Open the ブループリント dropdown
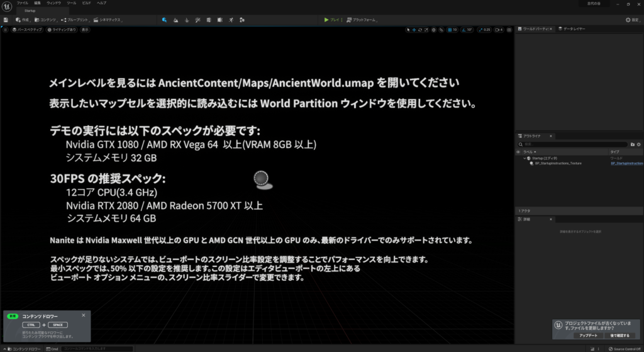The height and width of the screenshot is (352, 644). 75,20
